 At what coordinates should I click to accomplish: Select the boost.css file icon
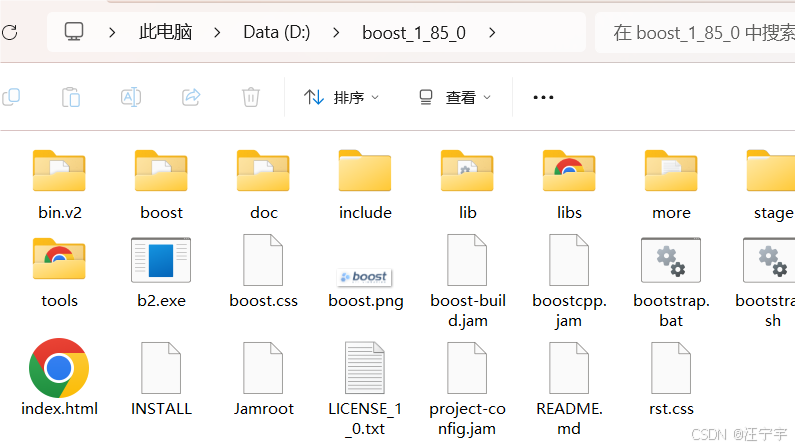[x=263, y=260]
